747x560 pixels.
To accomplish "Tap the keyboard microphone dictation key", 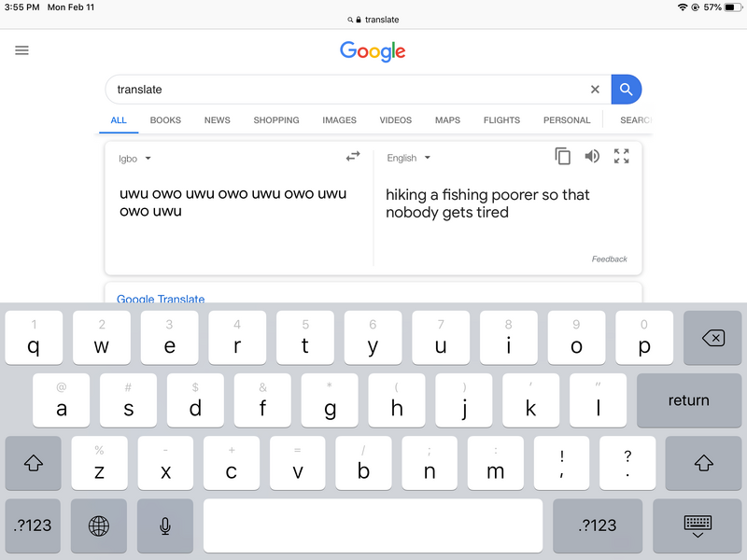I will (165, 525).
